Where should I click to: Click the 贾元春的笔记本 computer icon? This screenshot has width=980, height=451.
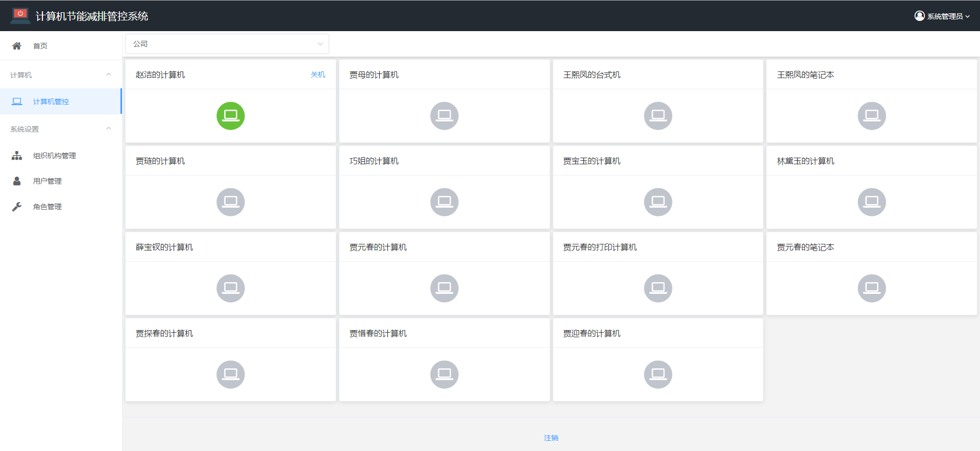(871, 288)
